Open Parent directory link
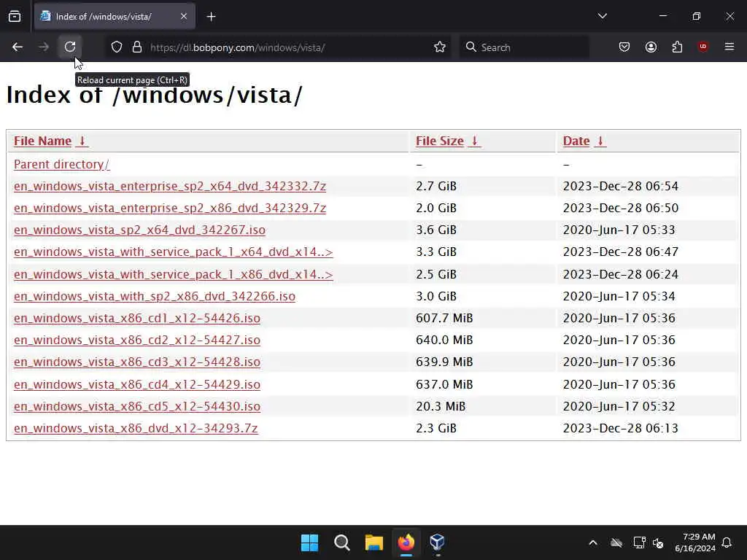This screenshot has width=747, height=560. (61, 164)
